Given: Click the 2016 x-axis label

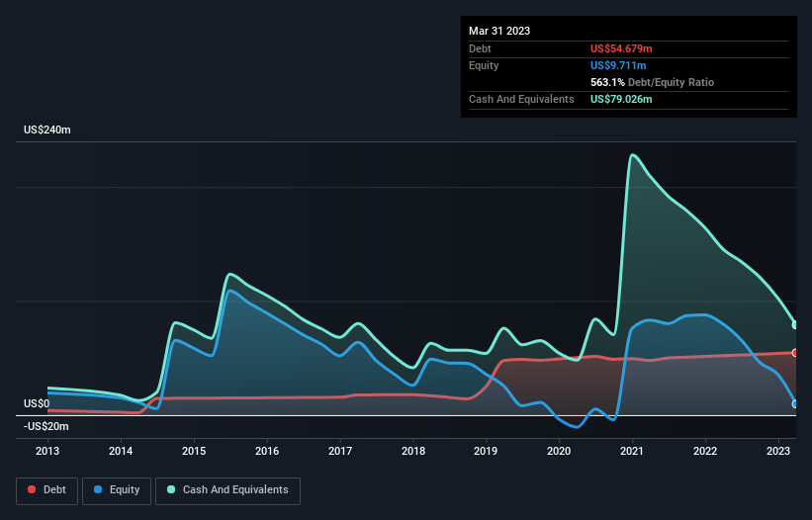Looking at the screenshot, I should [267, 451].
